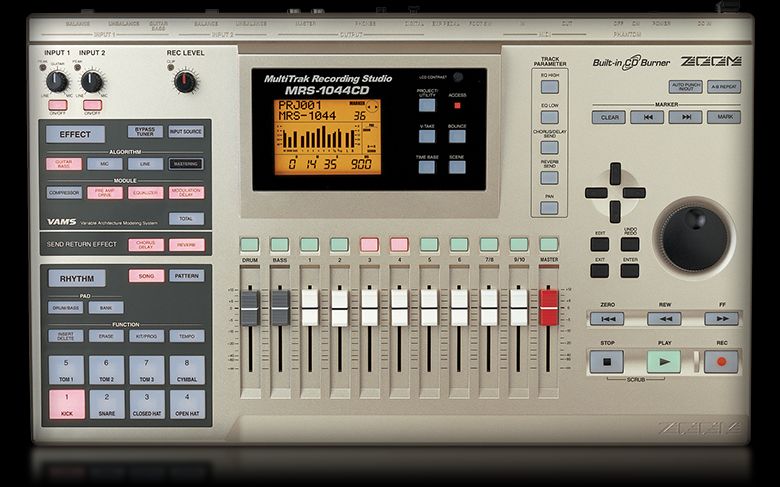Image resolution: width=780 pixels, height=487 pixels.
Task: Click the PAN track parameter key
Action: click(x=550, y=208)
